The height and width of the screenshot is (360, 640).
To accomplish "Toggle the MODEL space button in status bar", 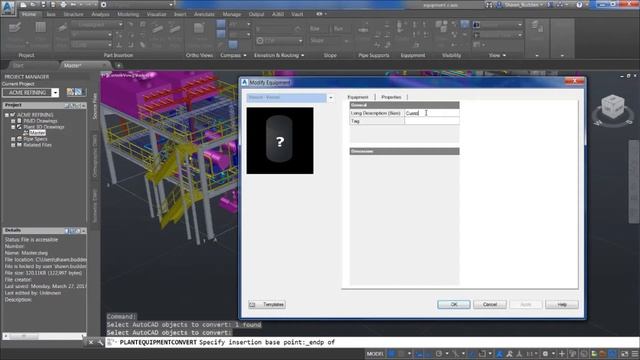I will [374, 354].
